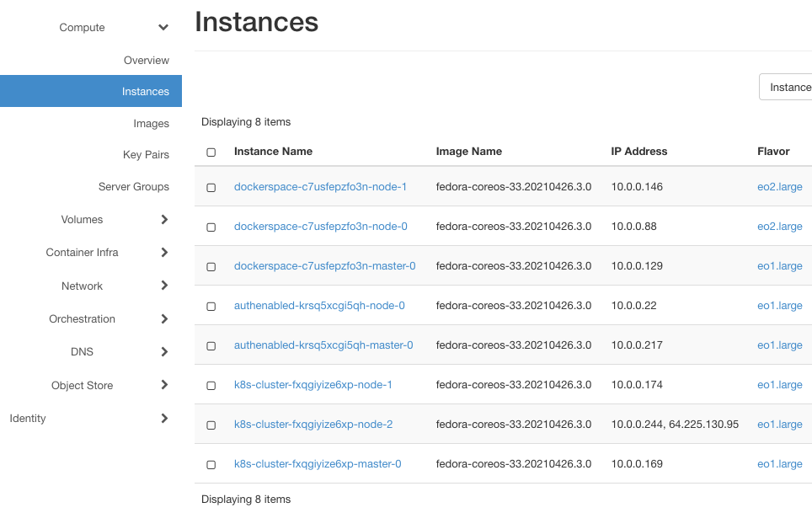
Task: Check the dockerspace-c7usfepzfo3n-node-1 row checkbox
Action: coord(211,187)
